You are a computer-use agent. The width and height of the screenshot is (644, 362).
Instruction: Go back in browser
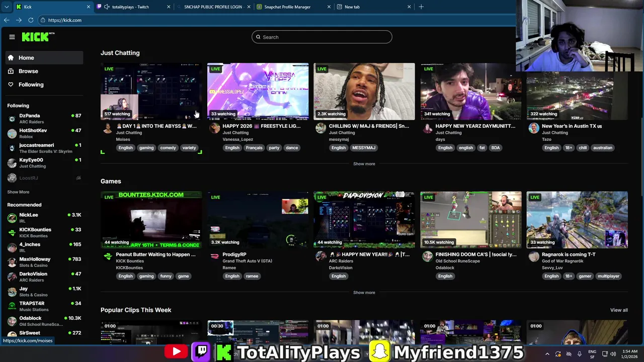coord(7,20)
